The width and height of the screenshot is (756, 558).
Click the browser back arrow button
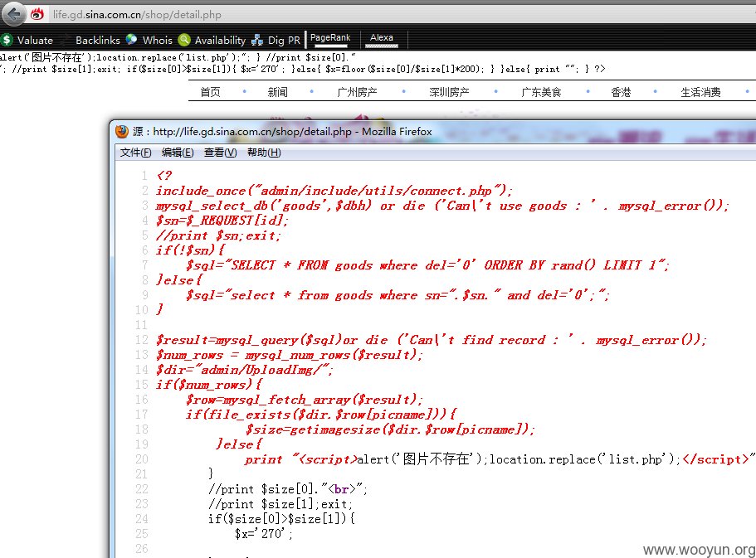(x=13, y=13)
